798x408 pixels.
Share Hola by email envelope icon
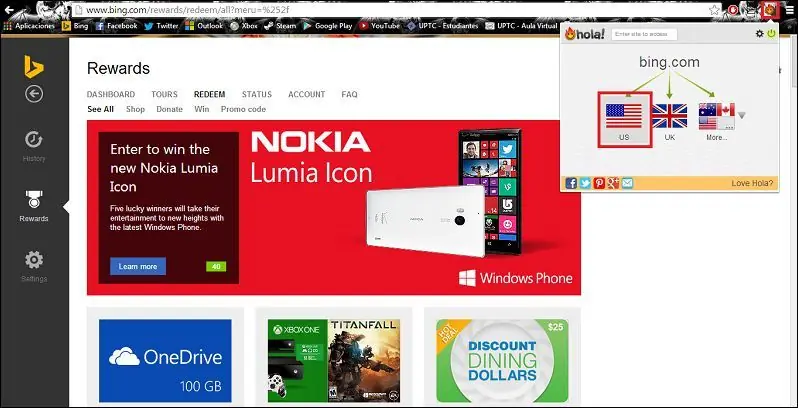point(628,183)
